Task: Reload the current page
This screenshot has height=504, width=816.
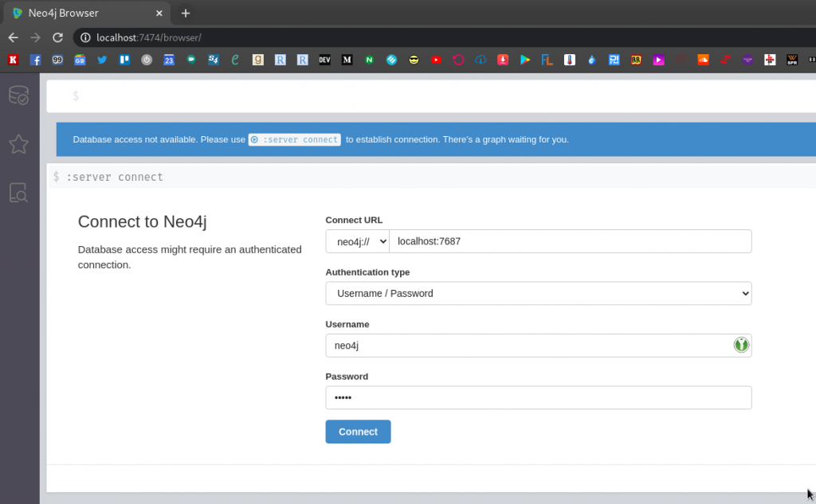Action: point(57,37)
